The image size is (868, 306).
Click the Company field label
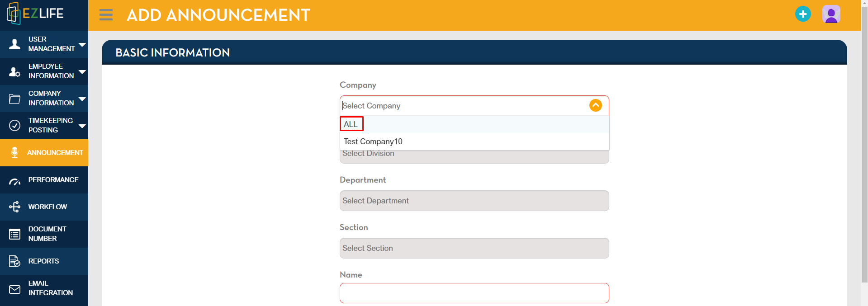tap(358, 85)
